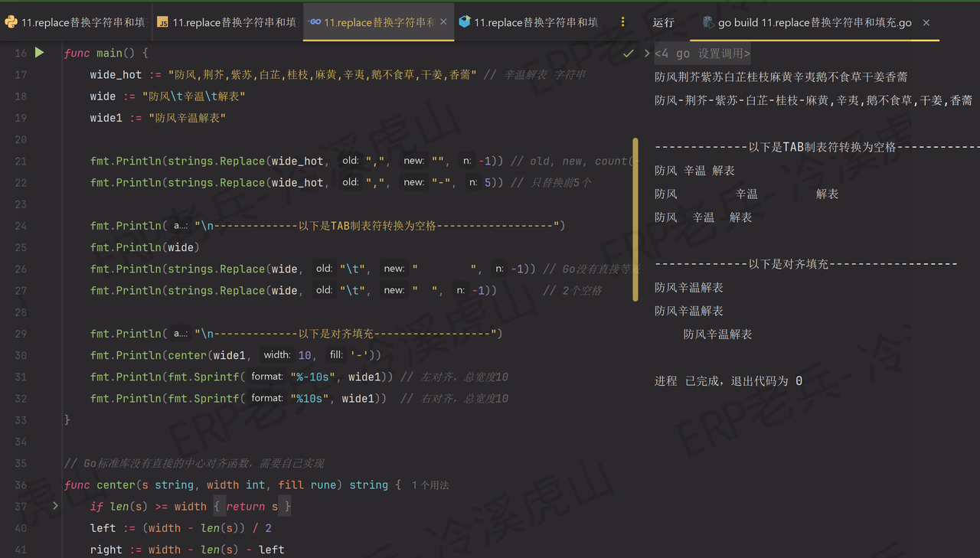
Task: Click the Python icon on the first tab
Action: (x=11, y=23)
